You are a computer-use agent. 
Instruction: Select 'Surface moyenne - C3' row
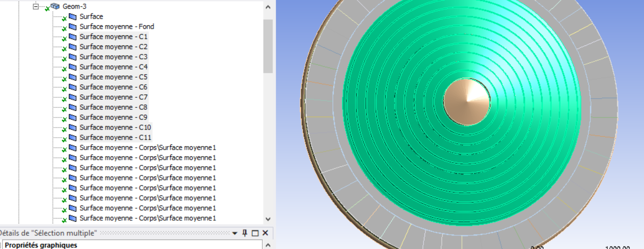tap(113, 57)
